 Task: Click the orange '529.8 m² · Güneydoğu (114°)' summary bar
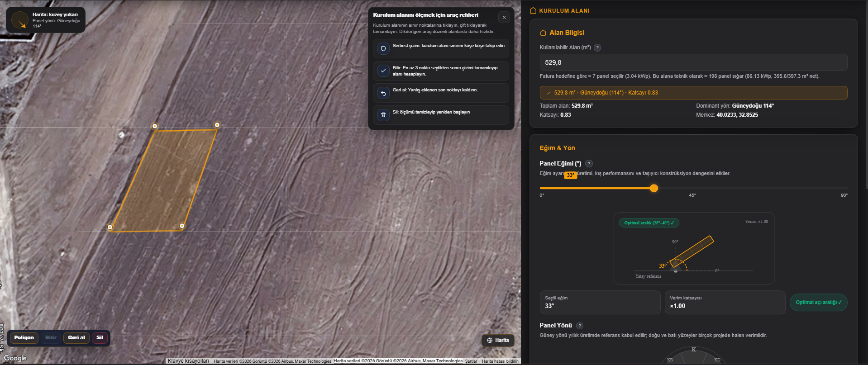pos(693,93)
